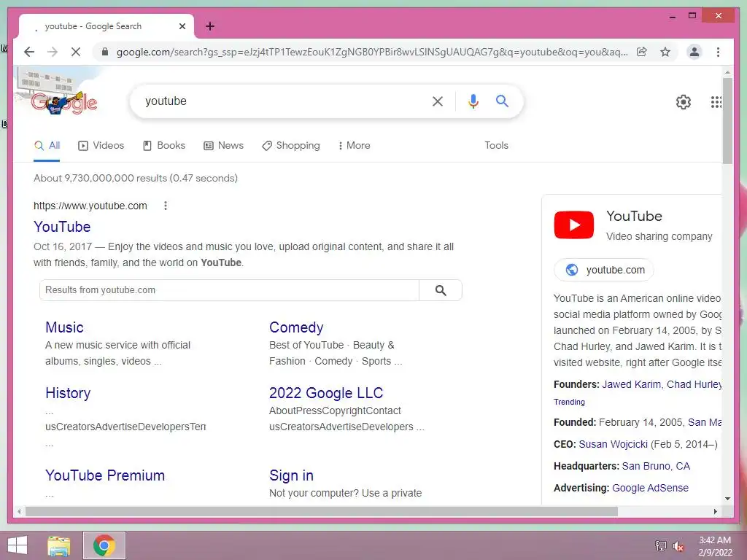Open the Chrome three-dot menu
Image resolution: width=747 pixels, height=560 pixels.
click(x=718, y=52)
